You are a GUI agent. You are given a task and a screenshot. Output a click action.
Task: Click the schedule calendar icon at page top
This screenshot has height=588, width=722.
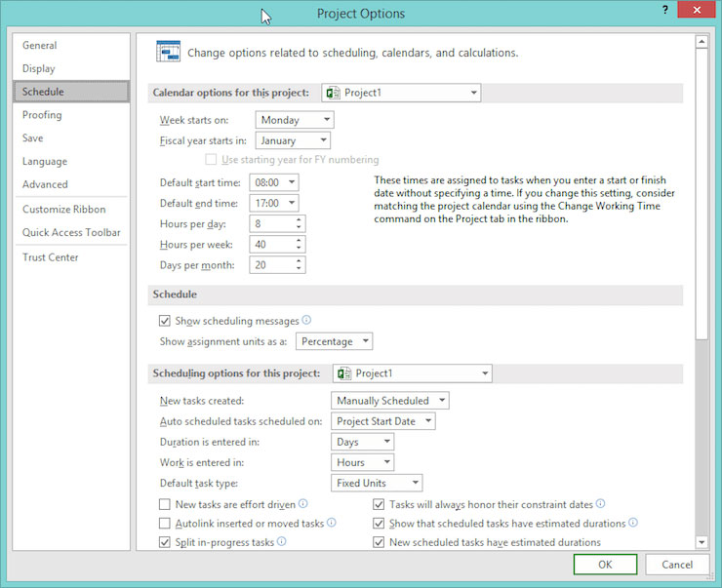pos(168,53)
